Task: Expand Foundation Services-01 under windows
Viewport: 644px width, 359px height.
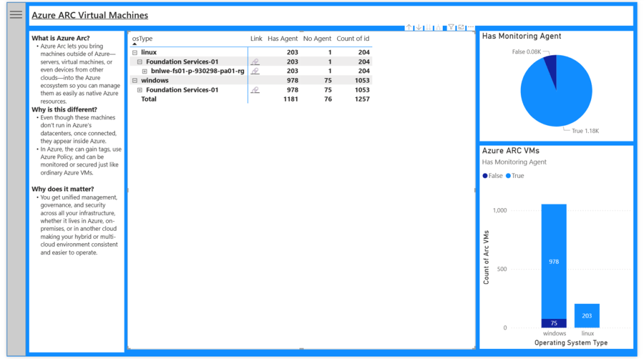Action: [x=140, y=91]
